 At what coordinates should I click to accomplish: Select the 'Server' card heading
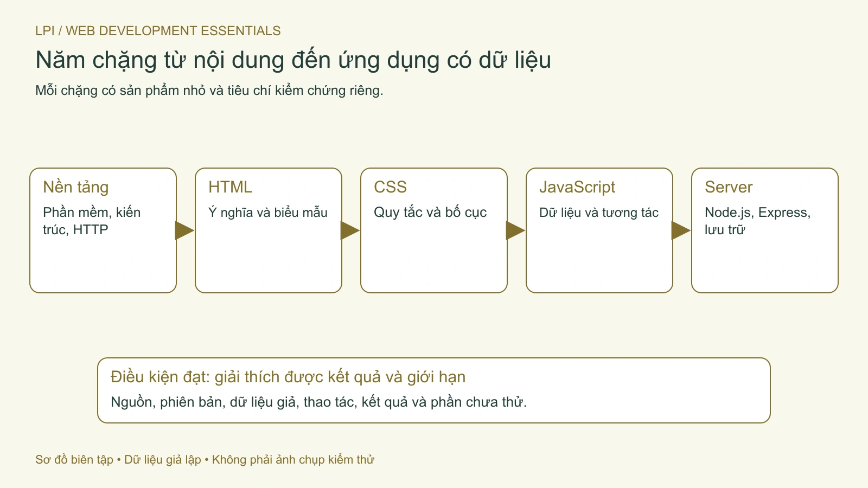[729, 187]
